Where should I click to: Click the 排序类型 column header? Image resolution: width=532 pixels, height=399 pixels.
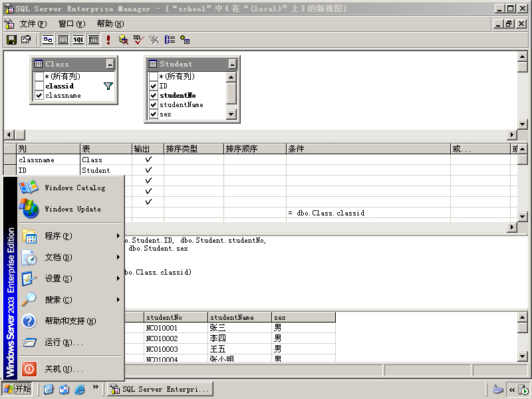point(194,149)
